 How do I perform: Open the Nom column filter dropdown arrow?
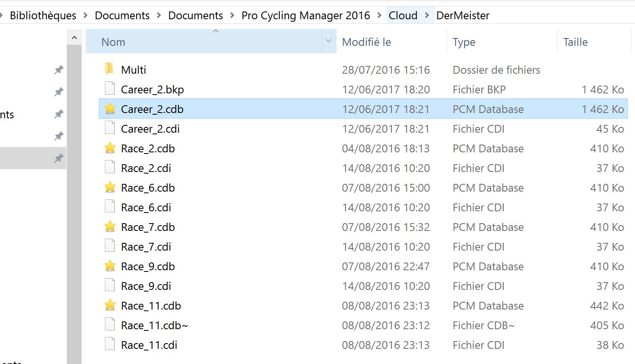pyautogui.click(x=328, y=41)
